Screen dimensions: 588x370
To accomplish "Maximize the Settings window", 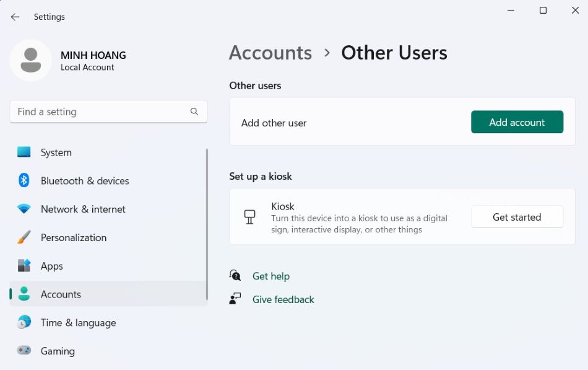I will [x=543, y=11].
